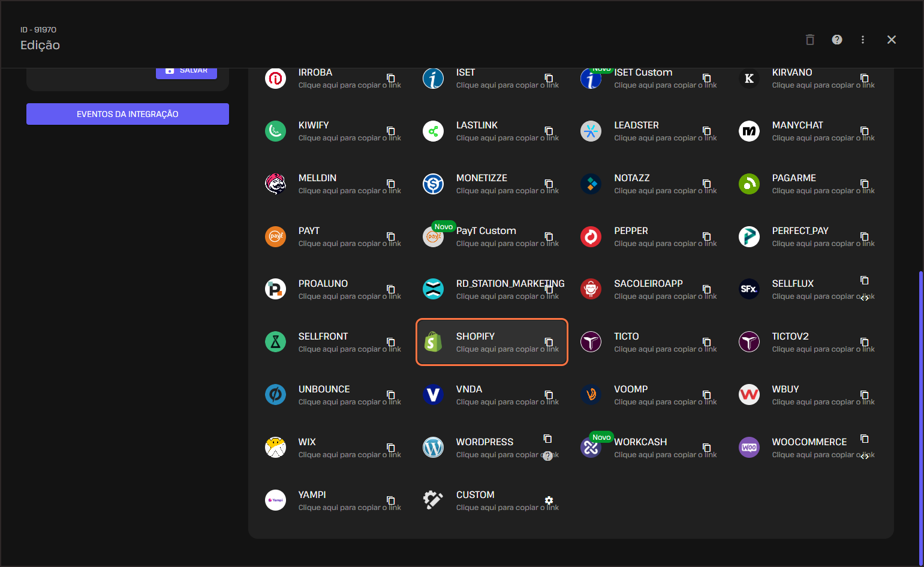Click the SALVAR button
This screenshot has height=567, width=924.
[186, 73]
